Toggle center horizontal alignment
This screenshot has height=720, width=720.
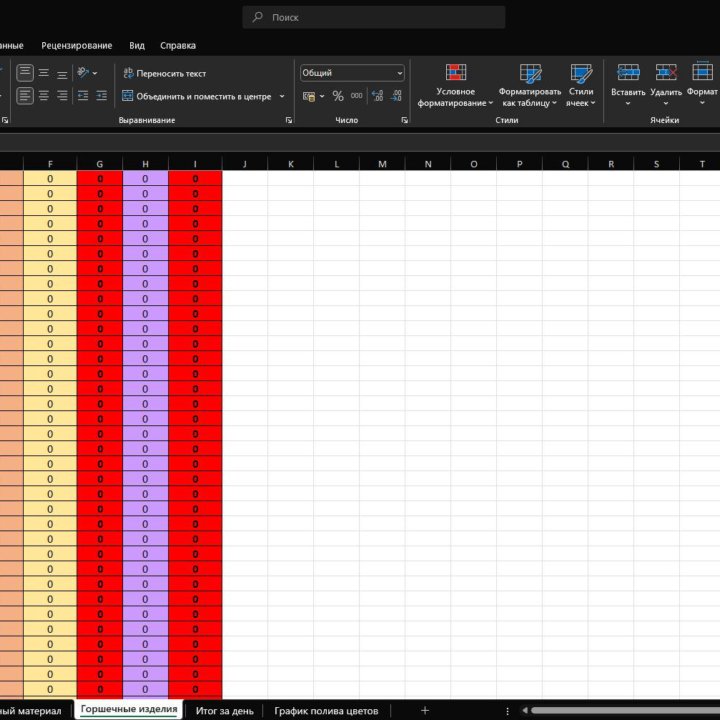coord(44,96)
